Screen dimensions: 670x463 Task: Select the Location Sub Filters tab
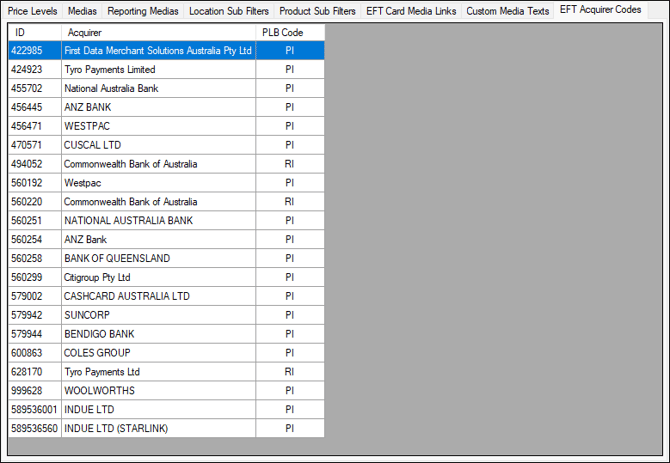click(x=229, y=11)
